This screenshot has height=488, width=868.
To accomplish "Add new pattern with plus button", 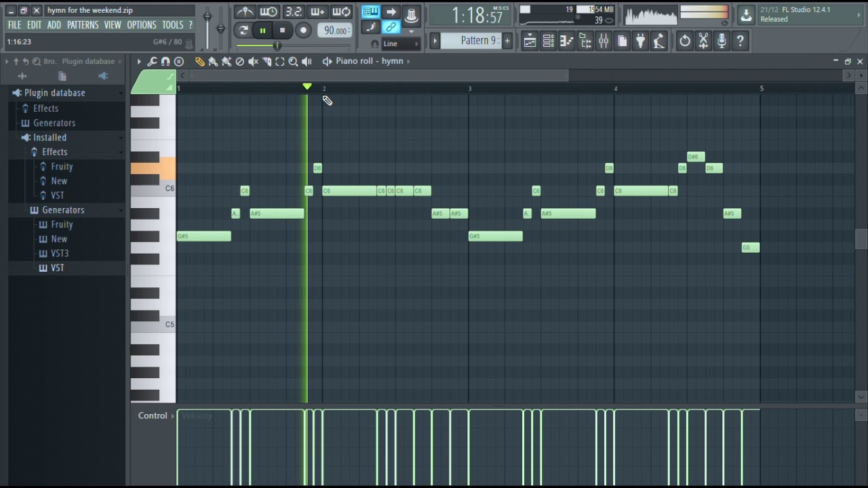I will click(507, 41).
